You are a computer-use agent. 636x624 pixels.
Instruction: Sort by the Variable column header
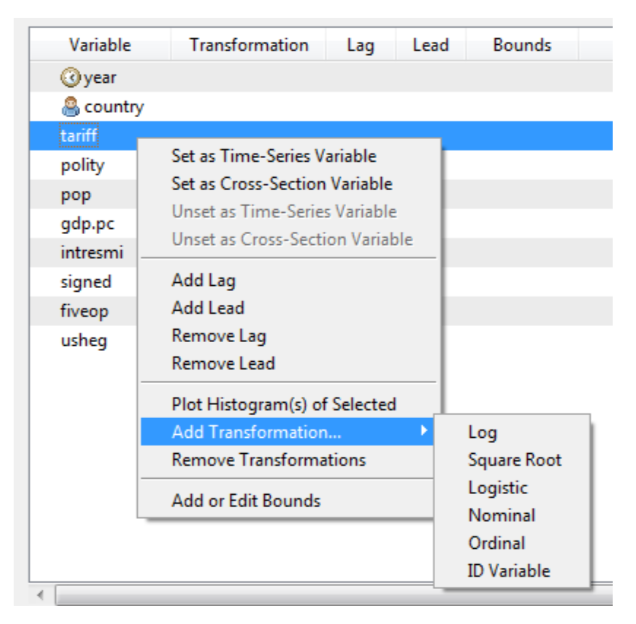point(100,45)
